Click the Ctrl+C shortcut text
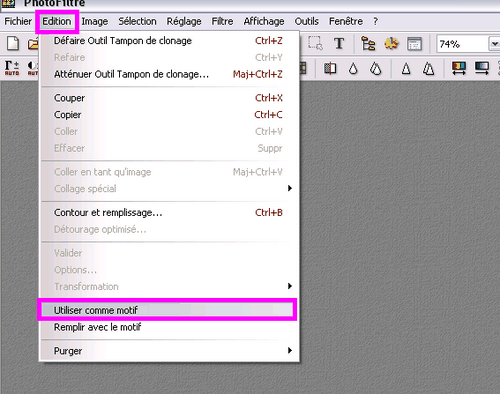Image resolution: width=500 pixels, height=394 pixels. click(268, 115)
